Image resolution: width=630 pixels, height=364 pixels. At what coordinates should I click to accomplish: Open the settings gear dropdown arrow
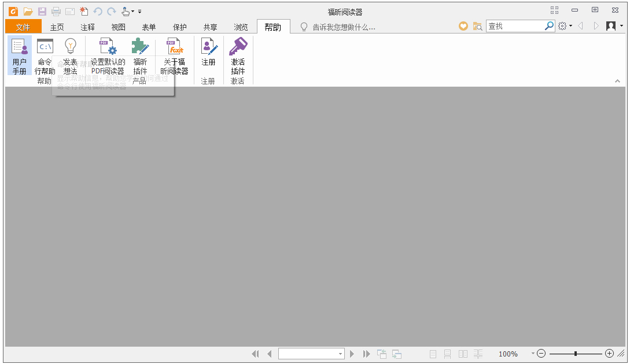(x=570, y=26)
